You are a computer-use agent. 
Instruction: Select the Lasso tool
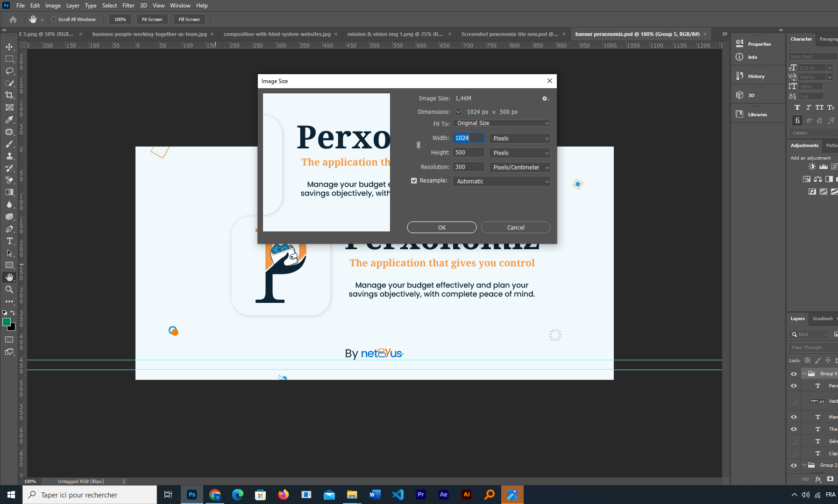[x=9, y=71]
